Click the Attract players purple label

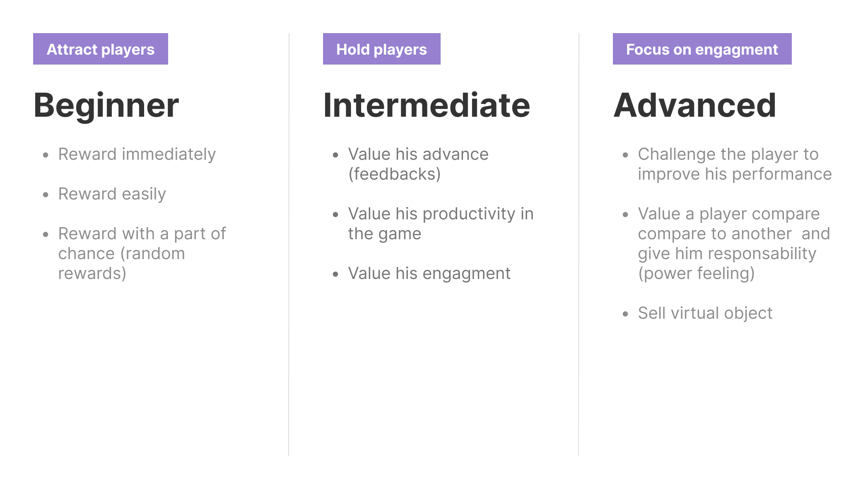click(101, 49)
